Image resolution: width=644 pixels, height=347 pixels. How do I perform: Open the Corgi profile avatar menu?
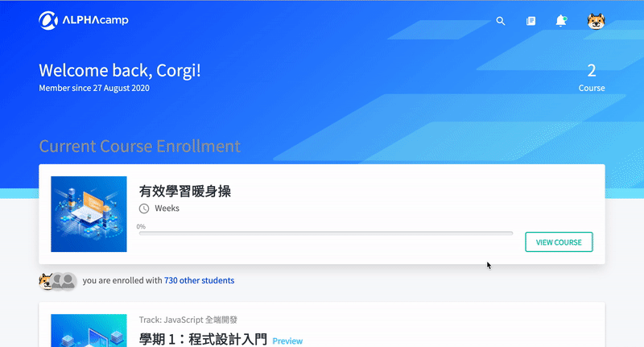596,21
